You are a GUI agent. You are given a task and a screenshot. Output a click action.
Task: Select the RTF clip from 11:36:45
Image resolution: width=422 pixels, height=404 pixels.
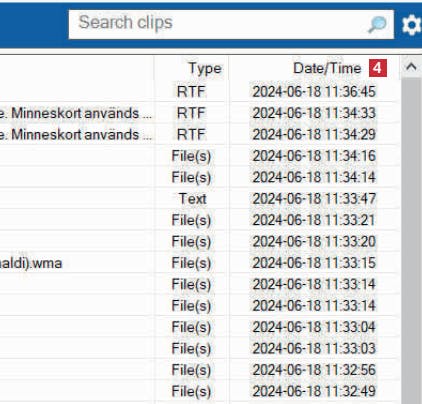[199, 91]
